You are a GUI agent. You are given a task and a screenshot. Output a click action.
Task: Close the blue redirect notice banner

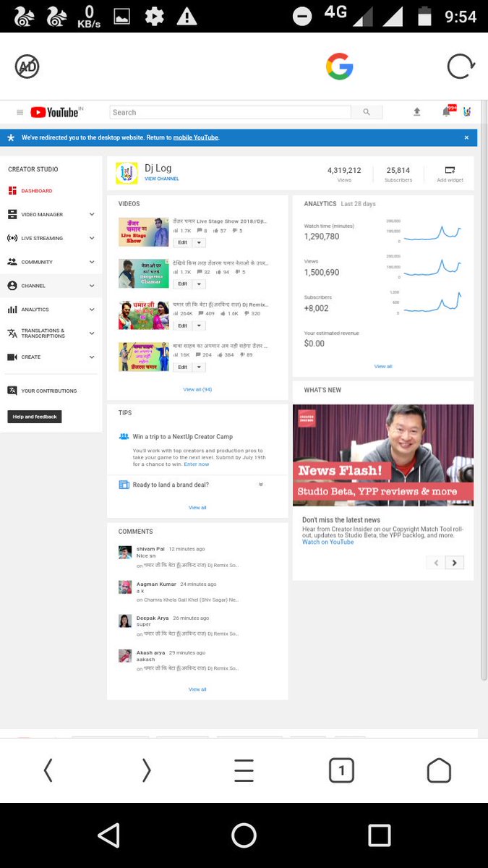tap(466, 137)
